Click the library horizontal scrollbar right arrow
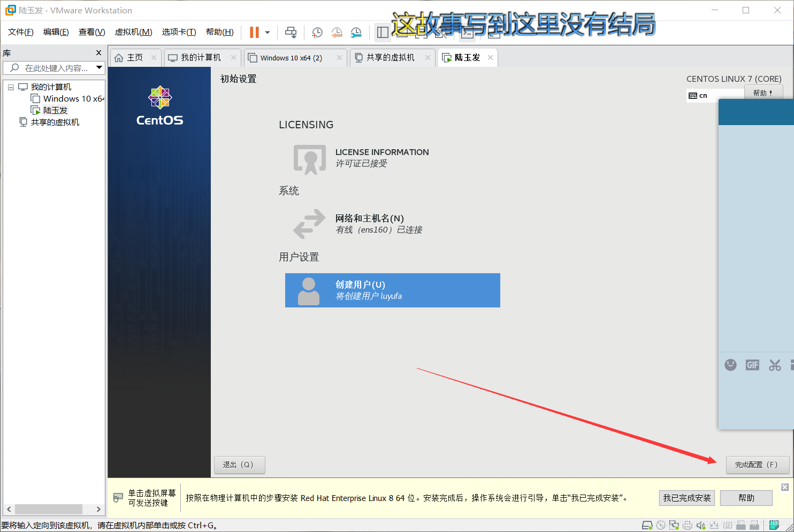Image resolution: width=794 pixels, height=532 pixels. point(98,509)
